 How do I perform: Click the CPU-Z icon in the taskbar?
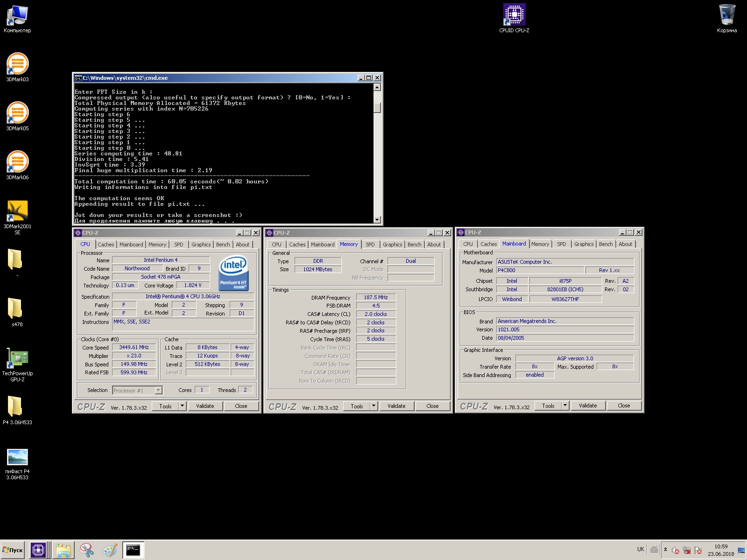pos(38,550)
